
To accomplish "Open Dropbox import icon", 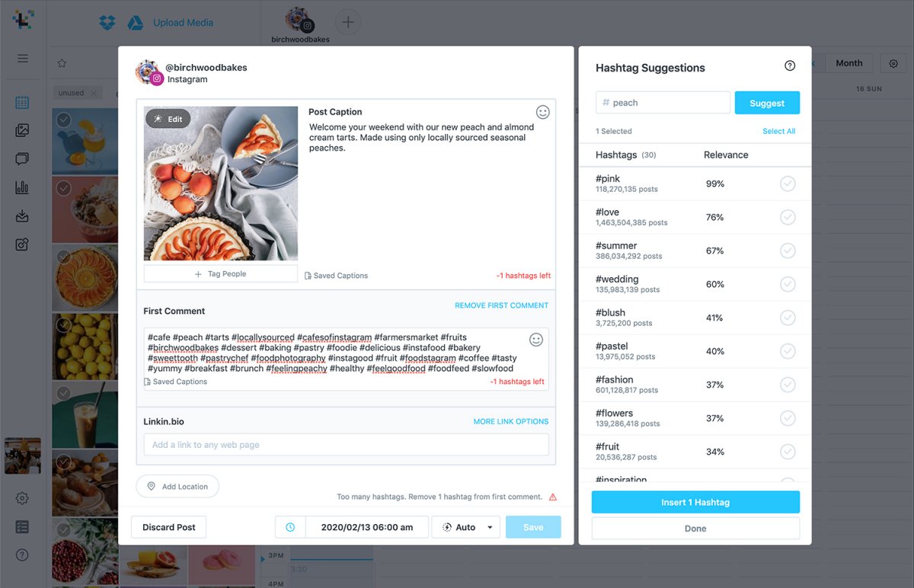I will [107, 23].
